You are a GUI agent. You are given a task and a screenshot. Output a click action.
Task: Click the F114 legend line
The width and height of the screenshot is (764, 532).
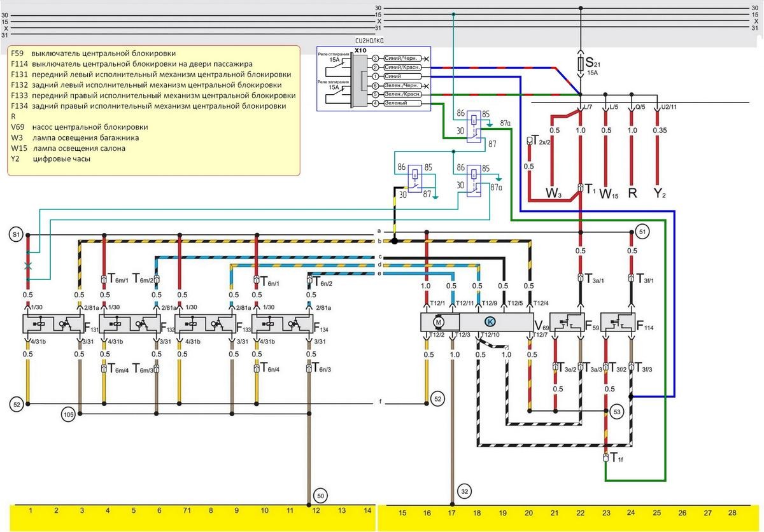(132, 64)
